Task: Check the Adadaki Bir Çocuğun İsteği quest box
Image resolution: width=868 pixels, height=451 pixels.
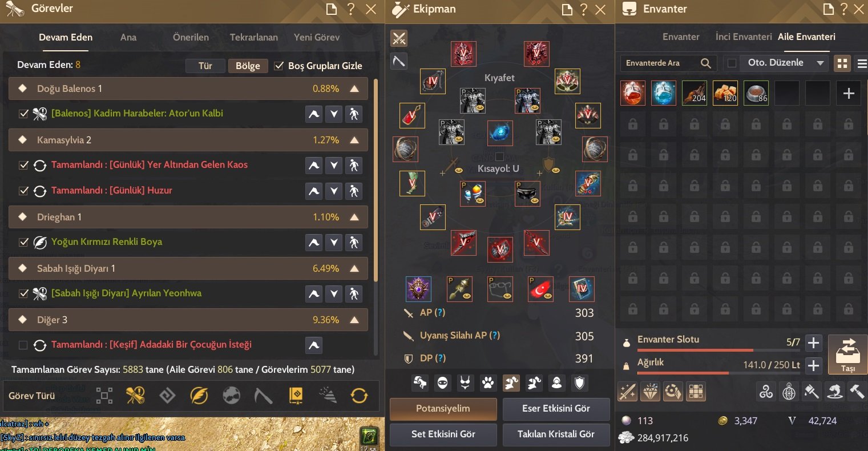Action: pyautogui.click(x=23, y=345)
